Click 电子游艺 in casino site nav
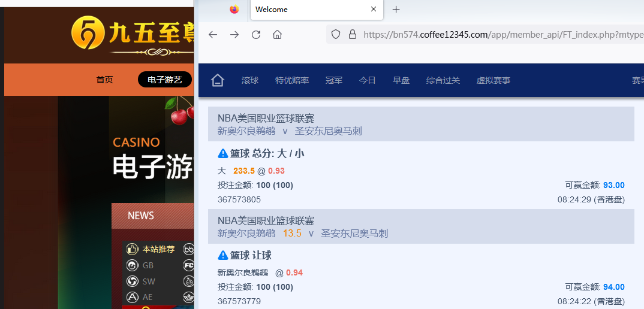Viewport: 644px width, 309px height. 165,80
